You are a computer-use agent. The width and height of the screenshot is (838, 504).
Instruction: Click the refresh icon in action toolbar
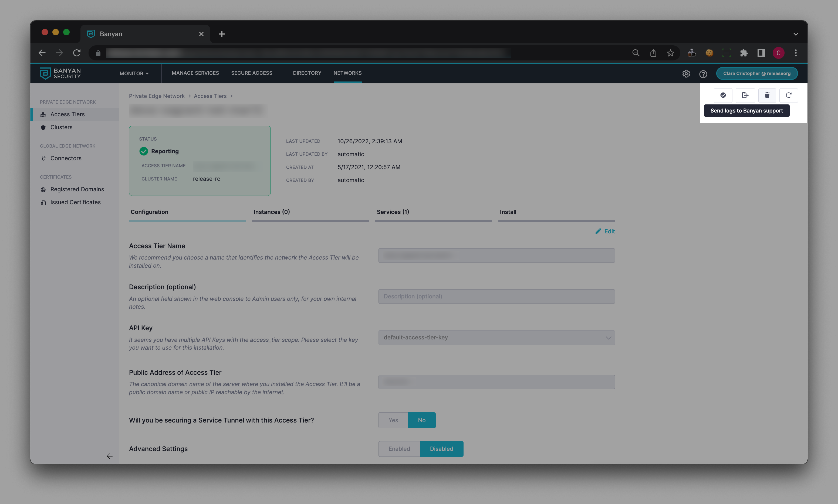(788, 95)
